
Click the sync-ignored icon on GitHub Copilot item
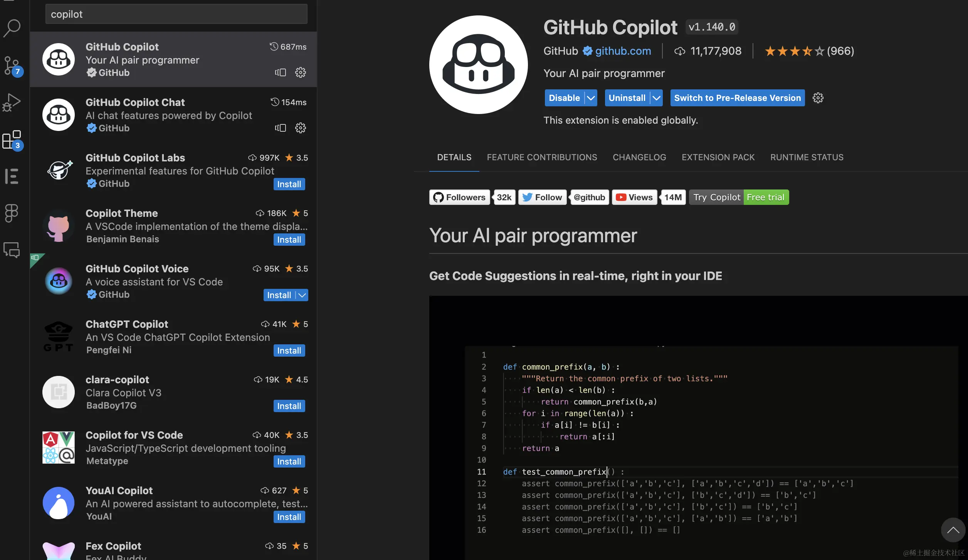point(281,72)
